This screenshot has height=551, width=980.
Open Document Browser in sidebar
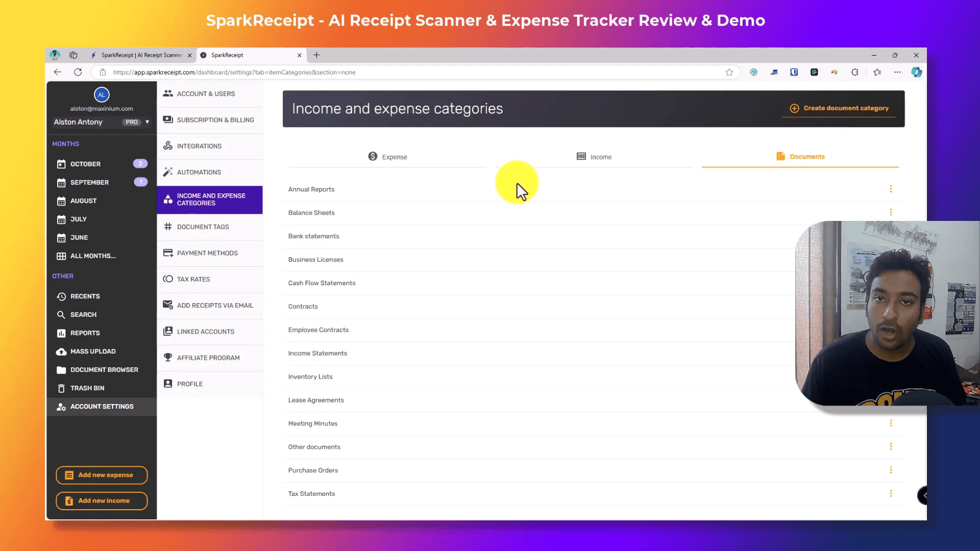(x=102, y=370)
